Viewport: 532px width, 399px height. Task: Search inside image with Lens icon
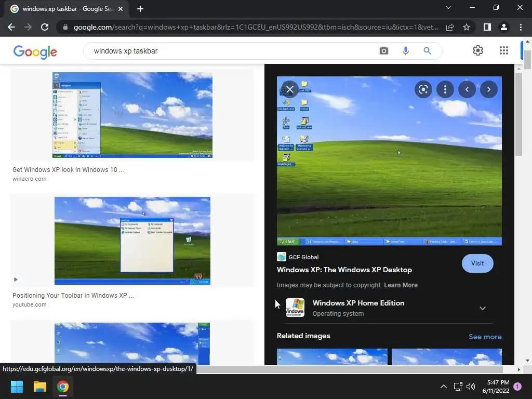423,89
